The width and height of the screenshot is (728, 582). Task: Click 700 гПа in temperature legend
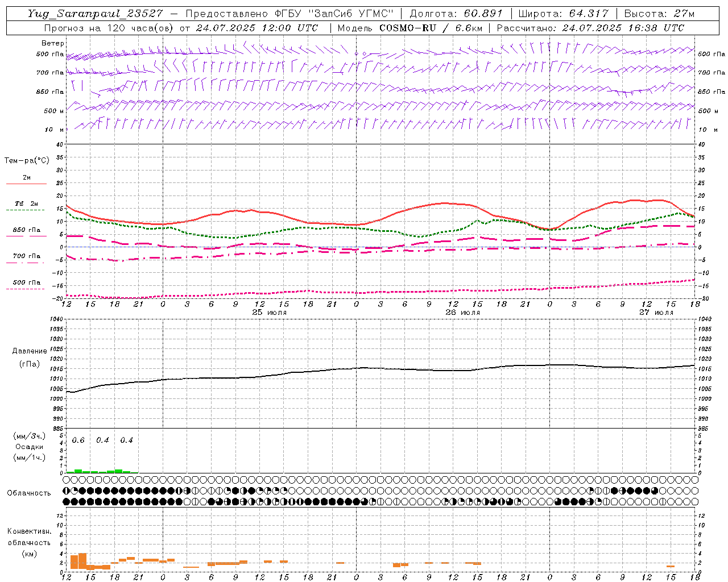[27, 256]
